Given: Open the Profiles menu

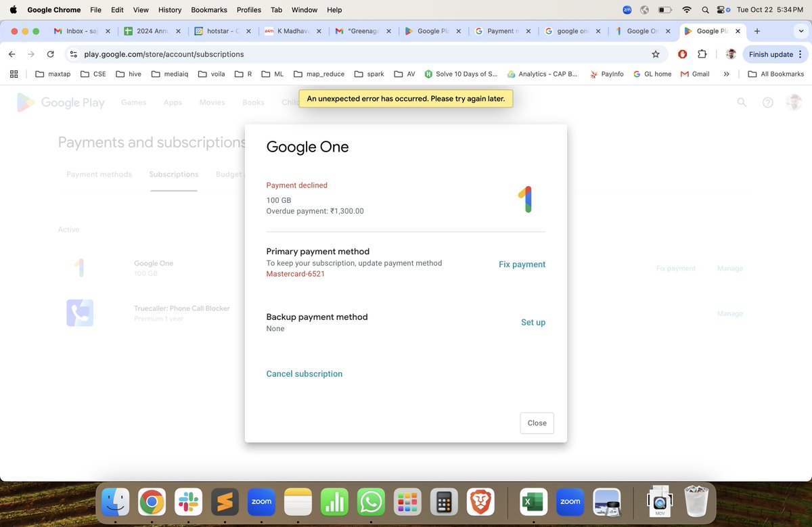Looking at the screenshot, I should tap(249, 10).
